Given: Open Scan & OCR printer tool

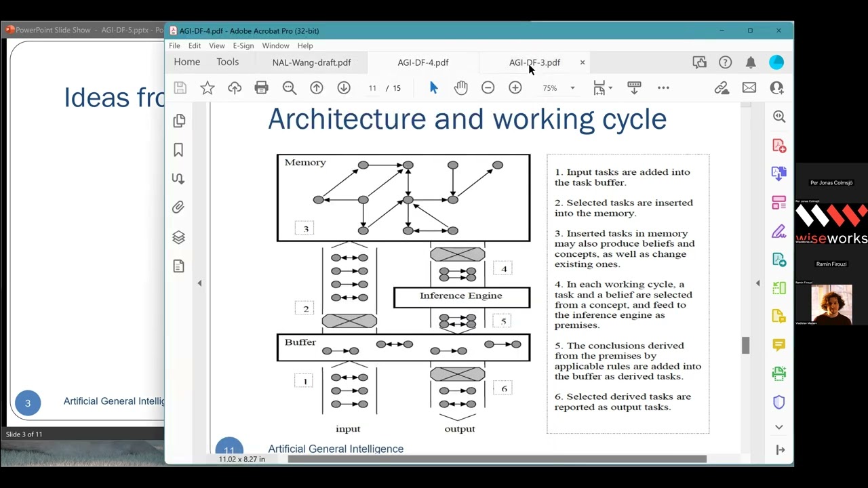Looking at the screenshot, I should tap(778, 373).
